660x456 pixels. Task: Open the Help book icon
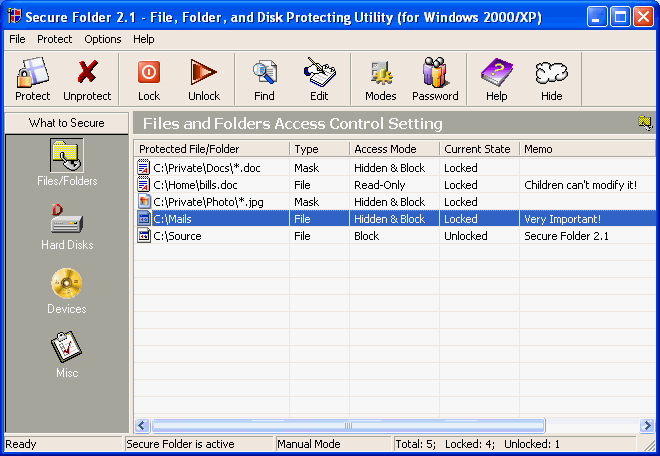coord(497,72)
